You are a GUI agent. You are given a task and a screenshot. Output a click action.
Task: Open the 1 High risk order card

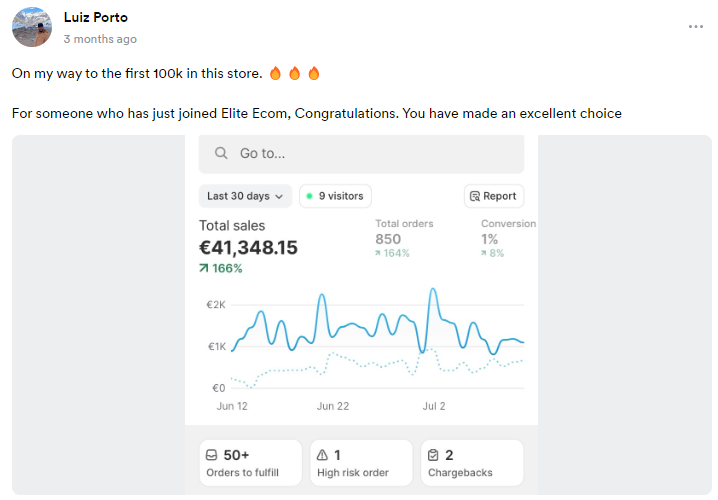361,463
